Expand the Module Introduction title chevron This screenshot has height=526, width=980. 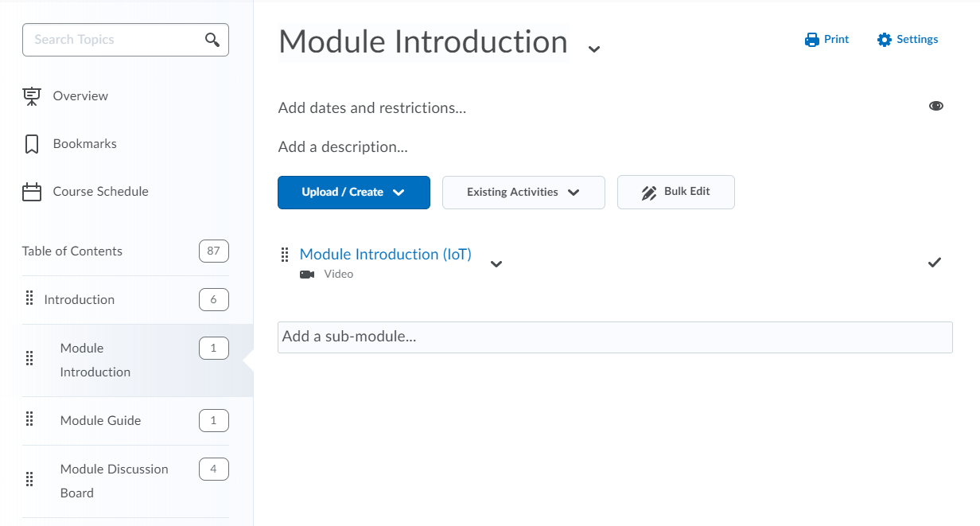click(x=593, y=49)
